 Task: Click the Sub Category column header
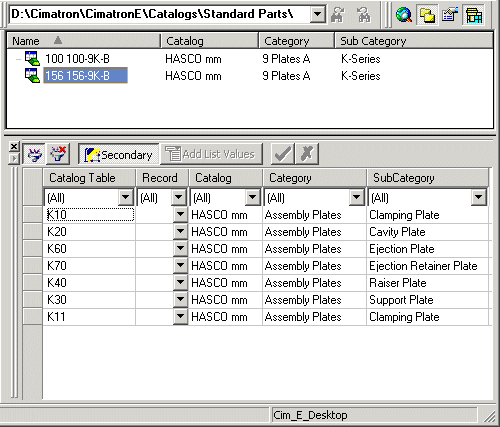414,41
